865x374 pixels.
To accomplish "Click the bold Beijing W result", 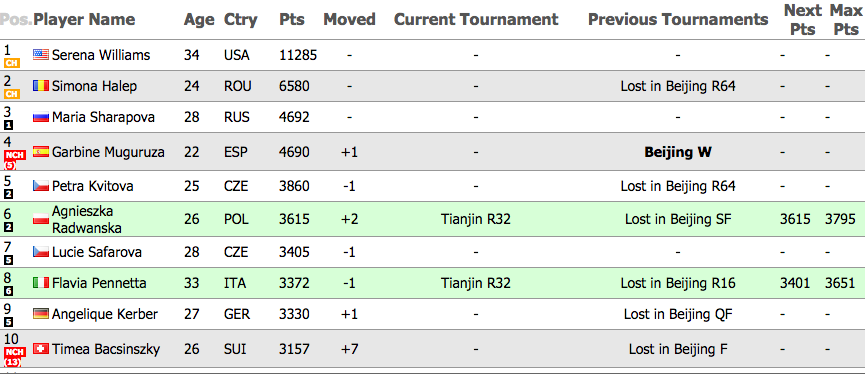I will click(x=678, y=152).
